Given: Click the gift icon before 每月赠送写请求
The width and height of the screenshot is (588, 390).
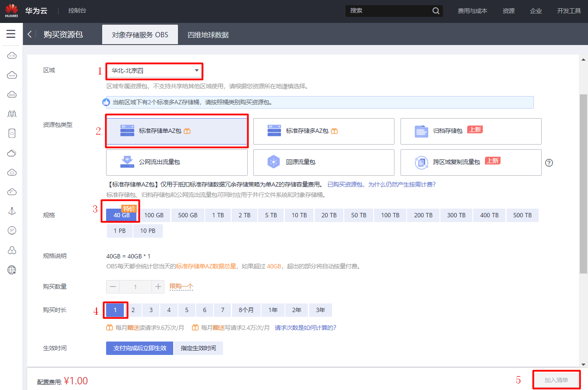Looking at the screenshot, I should (x=195, y=328).
